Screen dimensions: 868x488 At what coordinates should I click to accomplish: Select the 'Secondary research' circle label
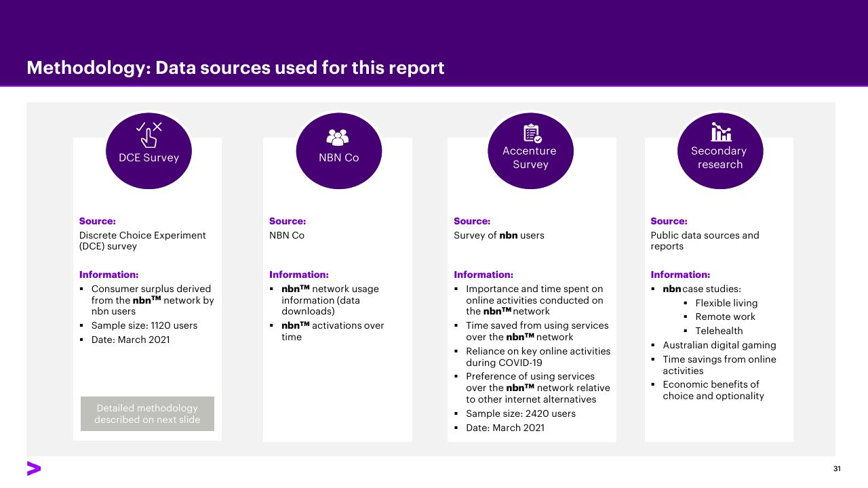(719, 157)
